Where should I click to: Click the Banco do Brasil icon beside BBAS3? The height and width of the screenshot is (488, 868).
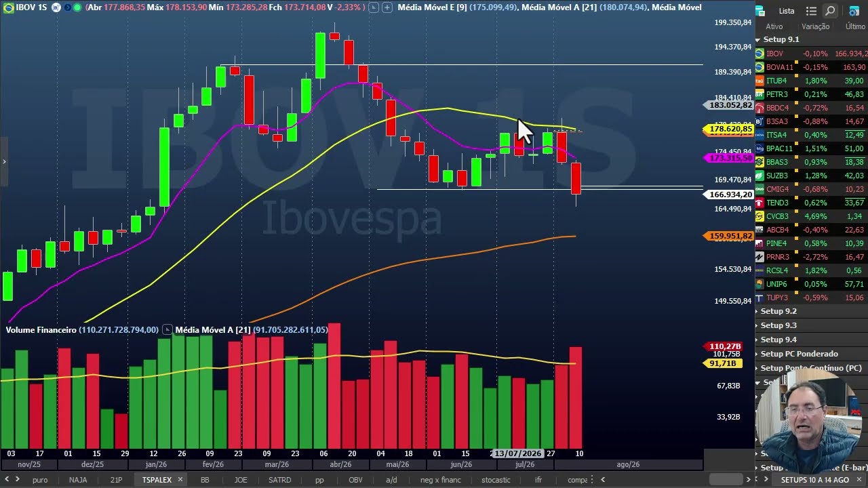[x=759, y=162]
